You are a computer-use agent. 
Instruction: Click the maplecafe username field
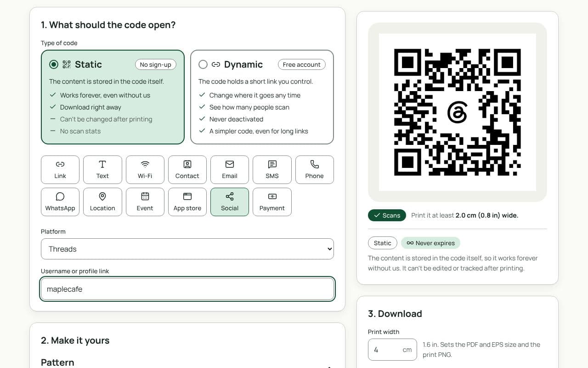point(187,289)
